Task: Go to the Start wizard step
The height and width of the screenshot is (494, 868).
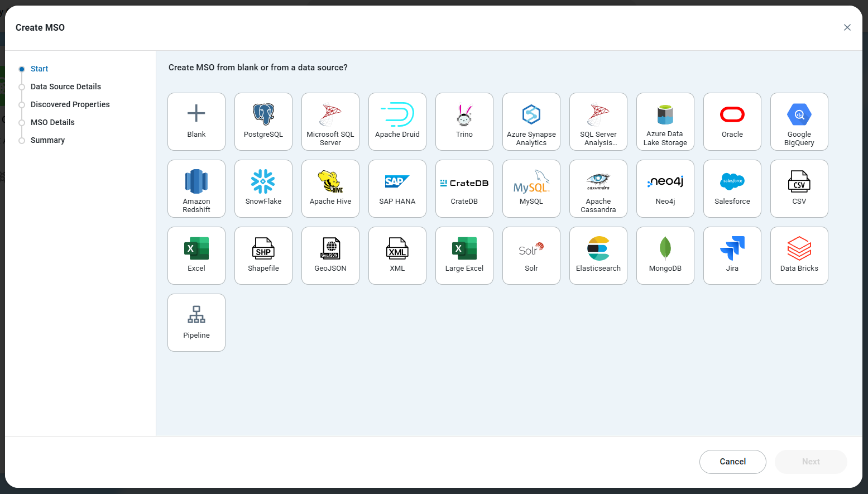Action: [x=39, y=69]
